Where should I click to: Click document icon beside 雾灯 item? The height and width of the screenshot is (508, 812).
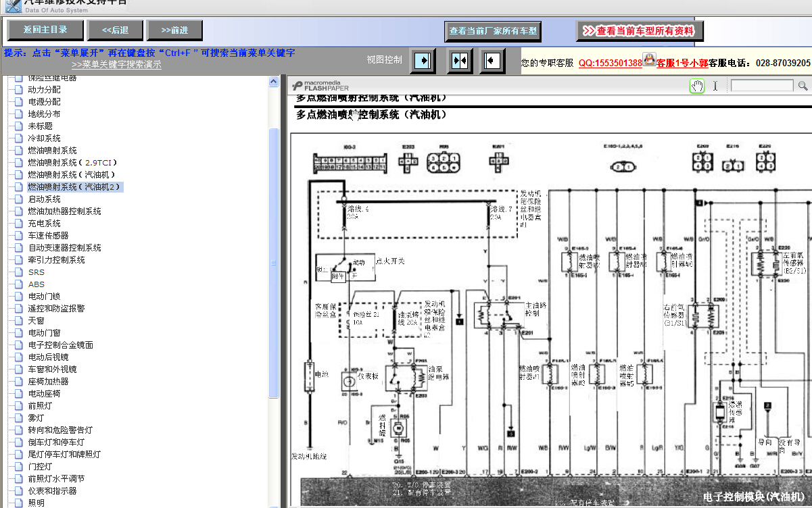(x=18, y=417)
